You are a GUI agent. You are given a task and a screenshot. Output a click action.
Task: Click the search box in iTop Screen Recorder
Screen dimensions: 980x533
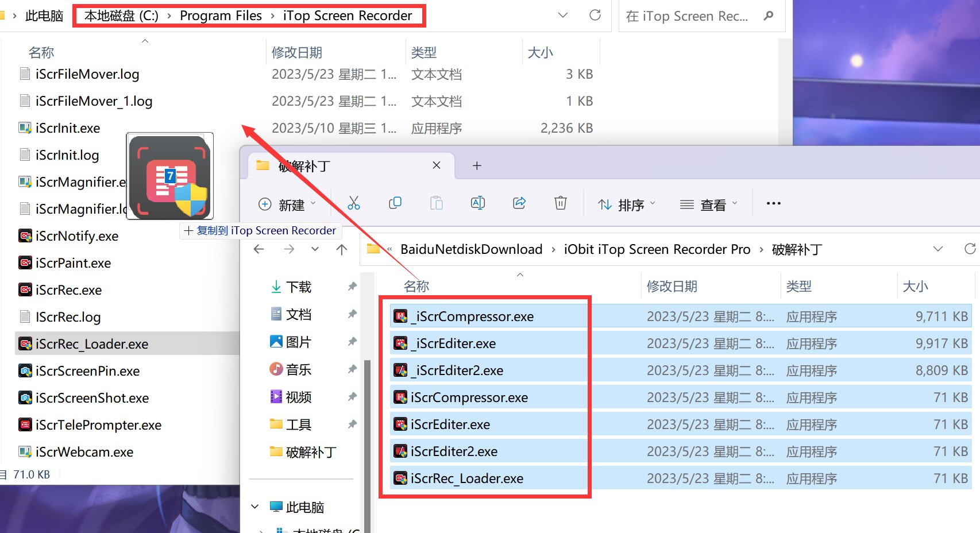[x=689, y=16]
